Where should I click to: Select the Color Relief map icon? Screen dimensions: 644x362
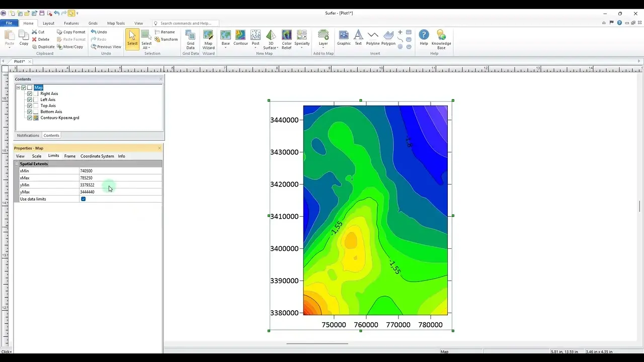coord(287,39)
